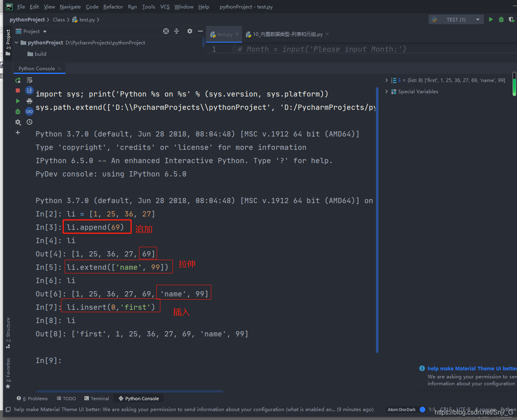
Task: Open console settings gear in console toolbar
Action: tap(18, 122)
